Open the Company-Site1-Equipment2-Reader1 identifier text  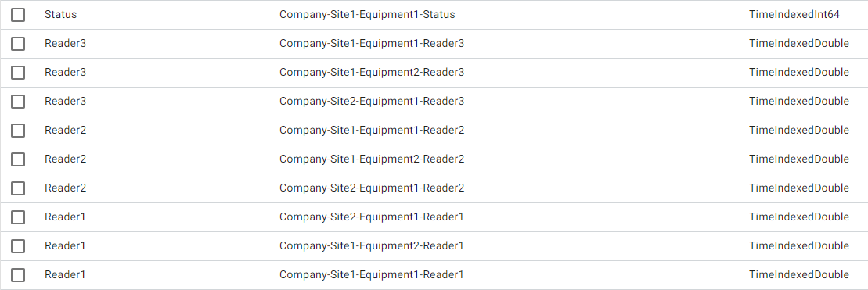click(x=372, y=245)
